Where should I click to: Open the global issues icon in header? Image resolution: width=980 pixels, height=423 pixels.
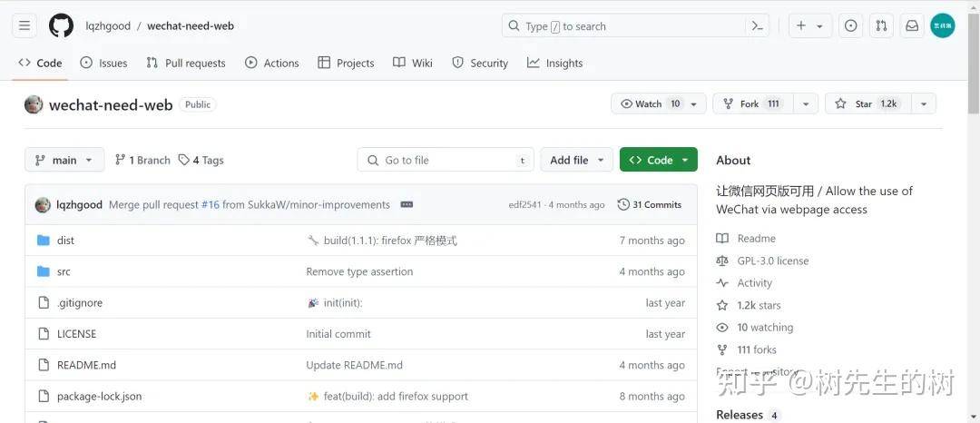point(850,25)
